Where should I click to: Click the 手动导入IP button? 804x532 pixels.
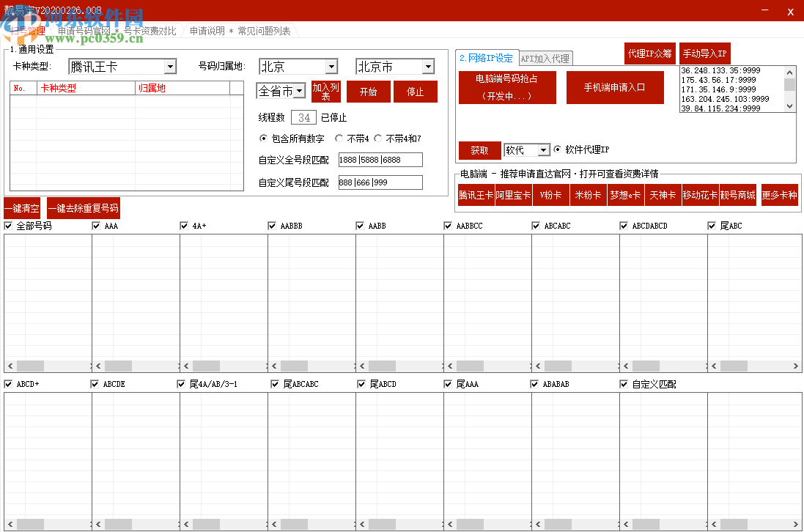pos(704,54)
